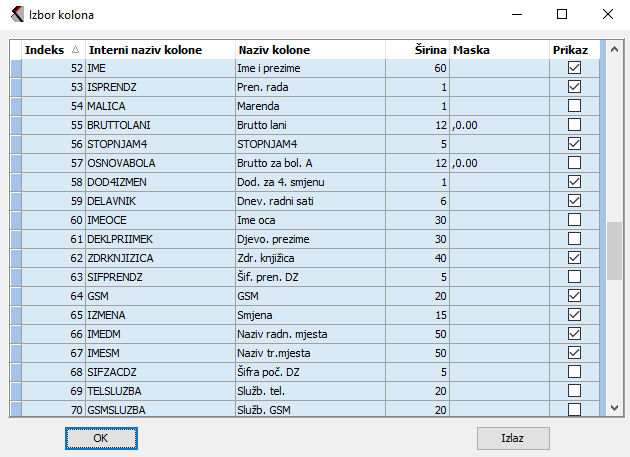Enable Prikaz checkbox for BRUTTOLANI row
The width and height of the screenshot is (630, 457).
[574, 125]
